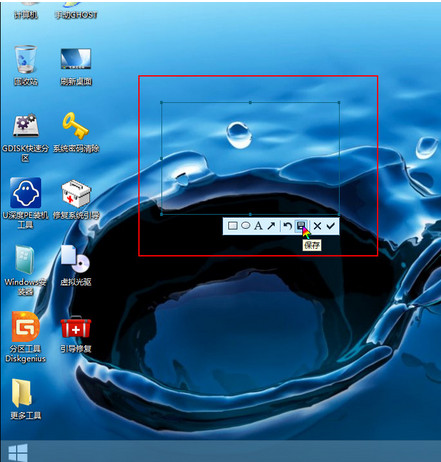Select the rectangle annotation tool

233,226
